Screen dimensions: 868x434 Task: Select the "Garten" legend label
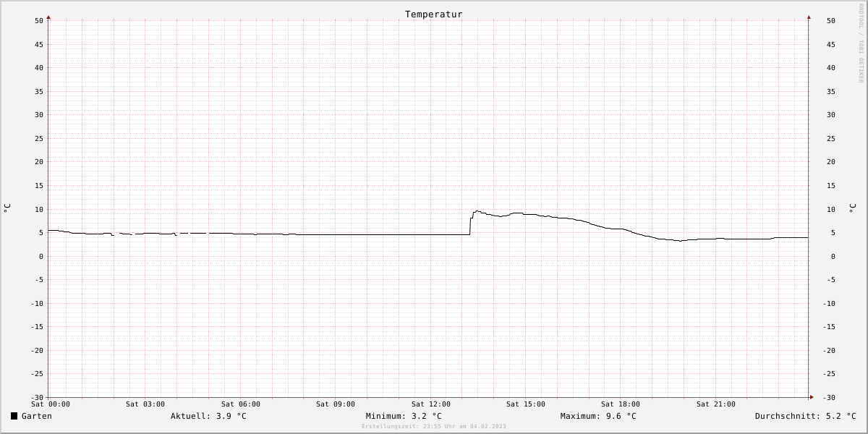tap(37, 416)
